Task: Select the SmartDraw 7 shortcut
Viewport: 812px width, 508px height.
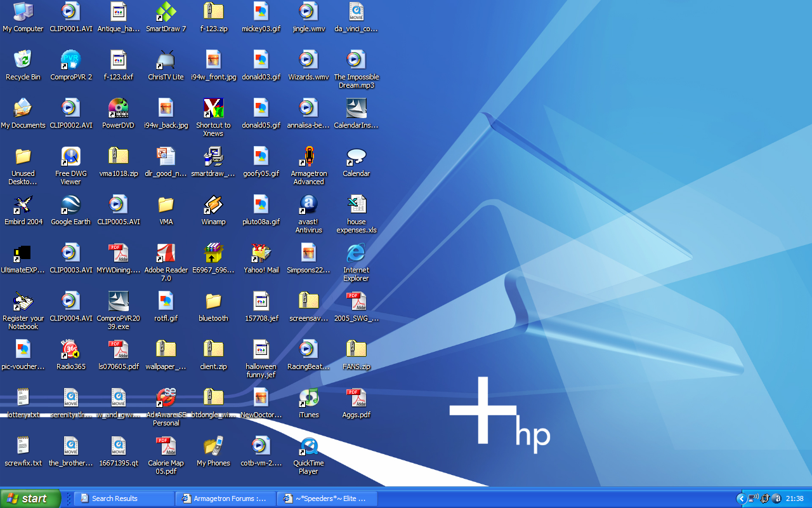Action: pyautogui.click(x=166, y=13)
